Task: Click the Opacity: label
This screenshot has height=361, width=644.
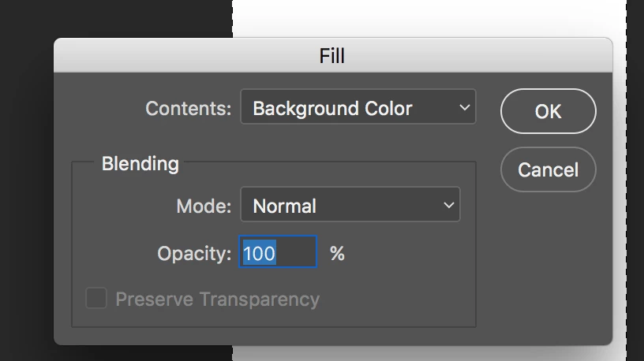Action: click(x=195, y=254)
